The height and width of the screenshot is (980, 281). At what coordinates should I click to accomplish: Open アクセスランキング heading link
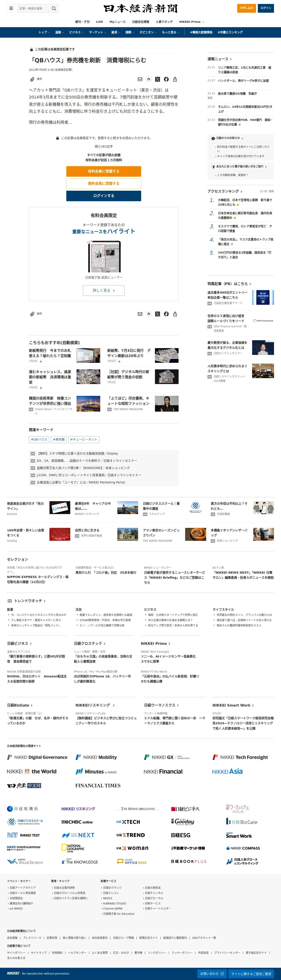point(225,191)
